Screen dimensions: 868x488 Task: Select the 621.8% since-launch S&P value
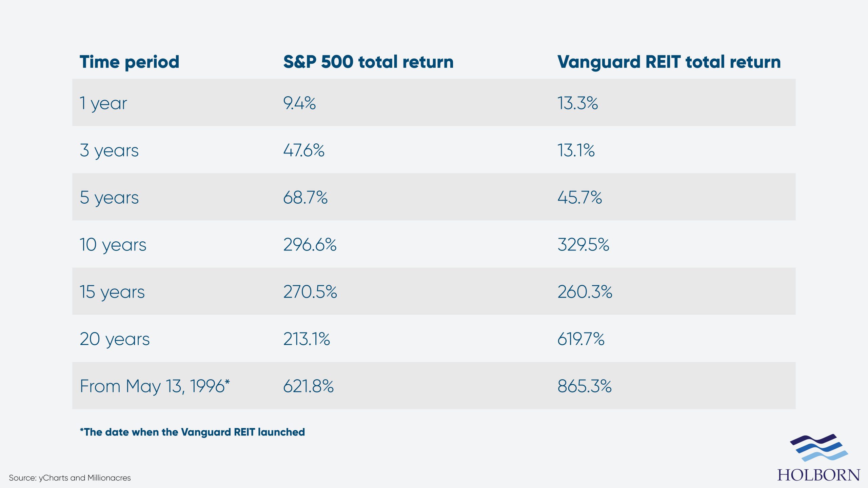tap(309, 386)
